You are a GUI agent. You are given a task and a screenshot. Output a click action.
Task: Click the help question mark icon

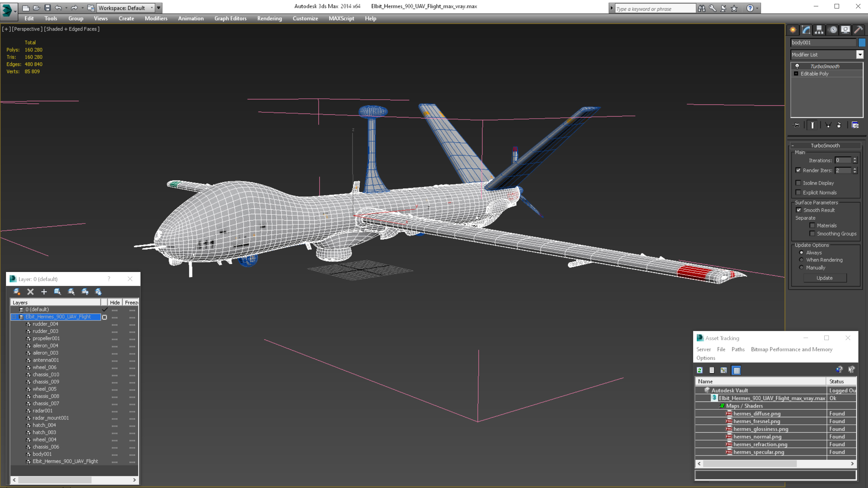(750, 8)
